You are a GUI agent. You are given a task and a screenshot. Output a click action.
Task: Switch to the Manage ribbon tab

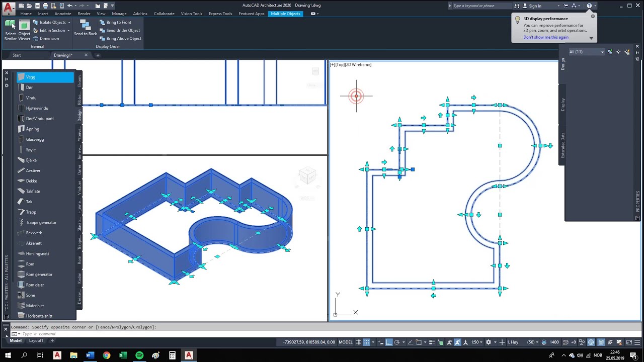click(119, 14)
